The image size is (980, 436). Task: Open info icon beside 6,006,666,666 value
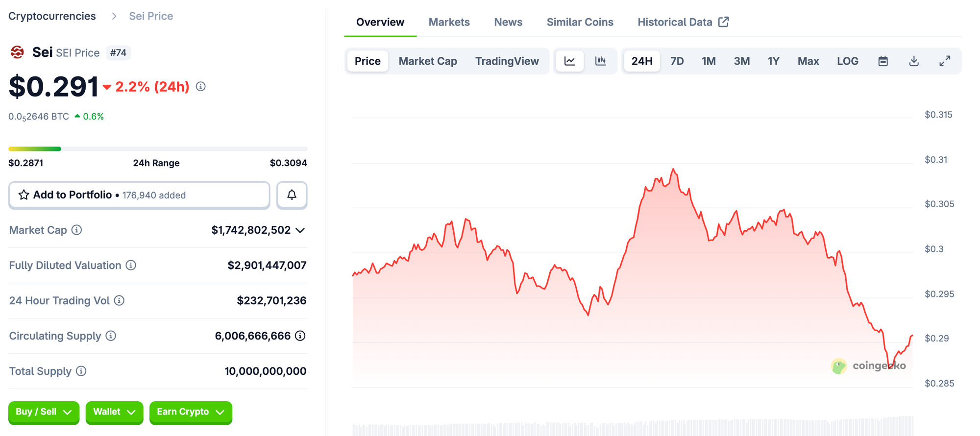point(300,336)
